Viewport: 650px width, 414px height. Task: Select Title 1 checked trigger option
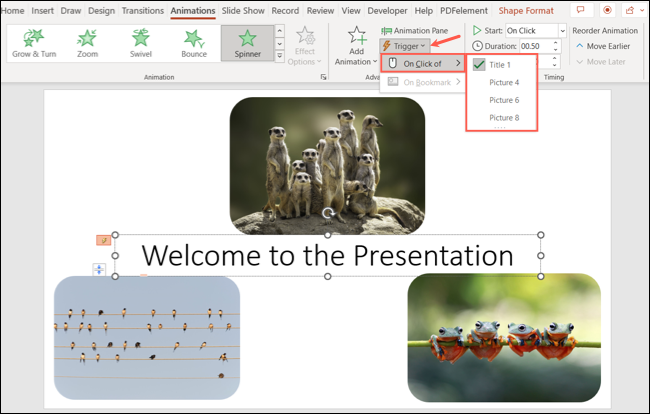[502, 65]
